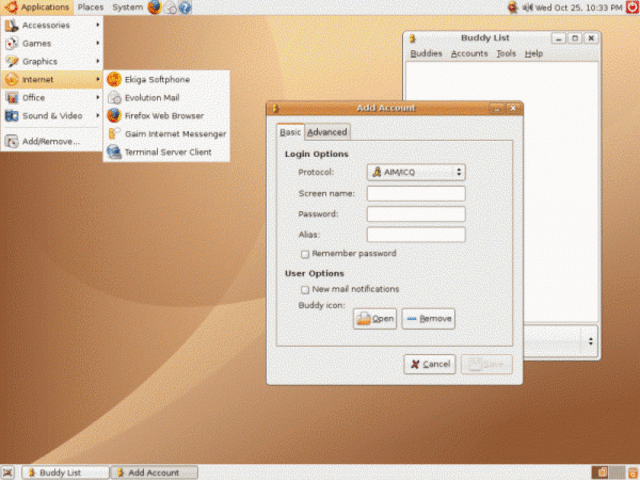This screenshot has height=480, width=640.
Task: Click the Gaim icon in Buddy List titlebar
Action: 413,38
